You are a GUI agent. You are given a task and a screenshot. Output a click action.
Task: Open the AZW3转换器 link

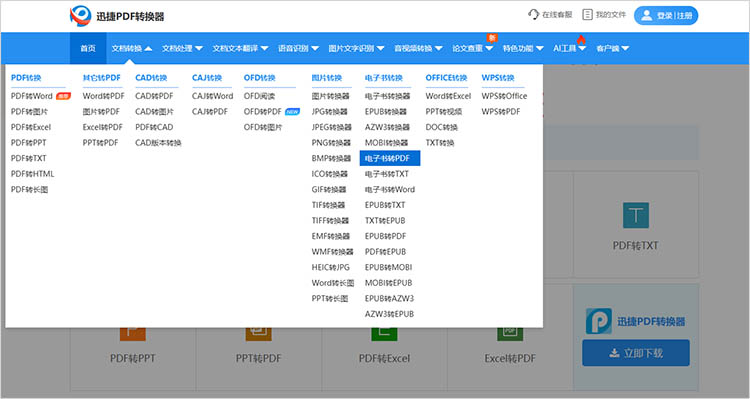coord(387,127)
